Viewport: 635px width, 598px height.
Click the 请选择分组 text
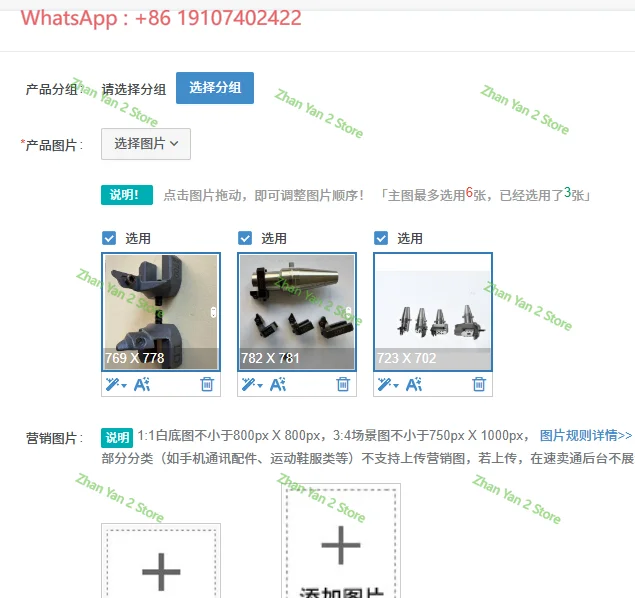(x=134, y=89)
